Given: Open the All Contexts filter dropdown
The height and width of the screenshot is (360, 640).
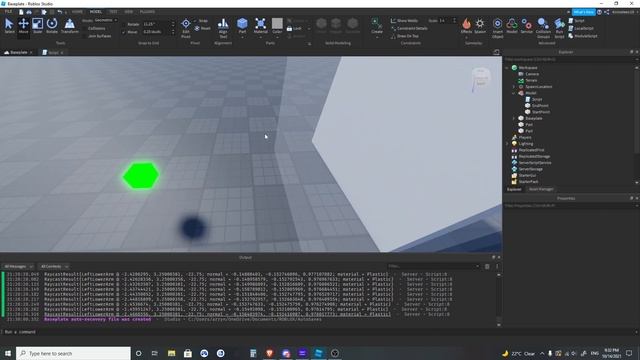Looking at the screenshot, I should [54, 267].
